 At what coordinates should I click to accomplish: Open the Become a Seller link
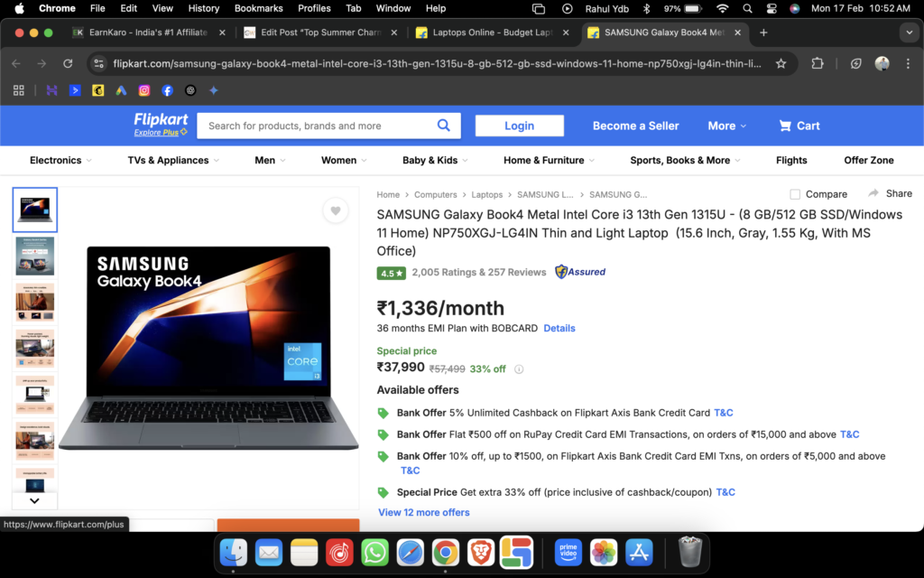tap(635, 126)
